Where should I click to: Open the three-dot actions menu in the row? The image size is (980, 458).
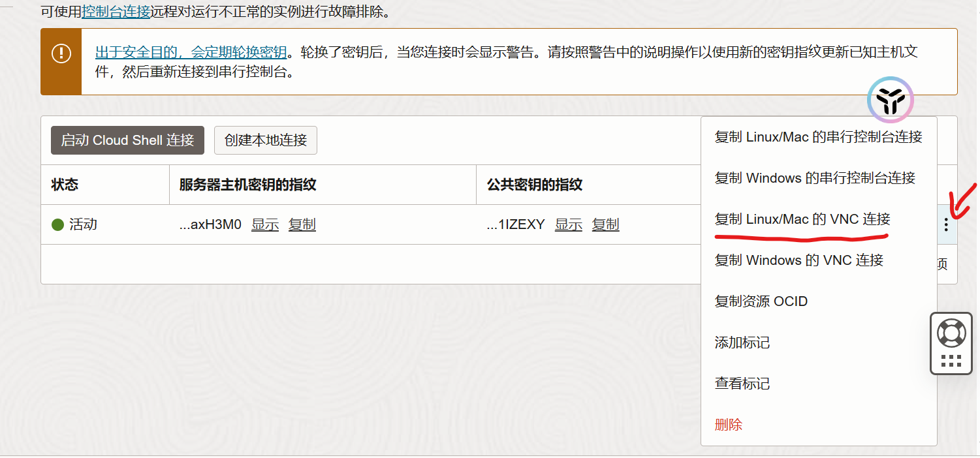tap(946, 225)
